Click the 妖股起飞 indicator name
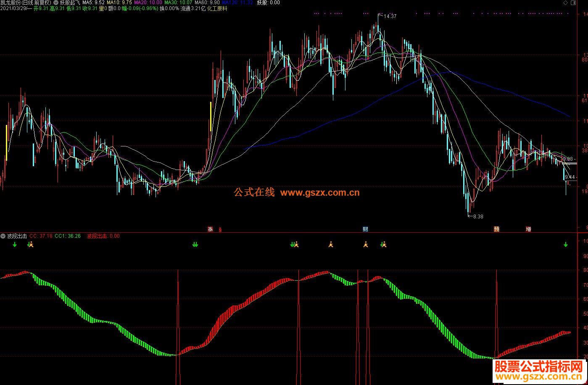 [x=70, y=3]
